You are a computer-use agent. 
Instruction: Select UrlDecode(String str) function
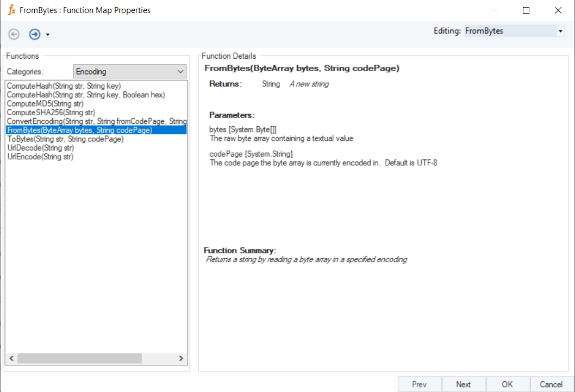[x=40, y=148]
